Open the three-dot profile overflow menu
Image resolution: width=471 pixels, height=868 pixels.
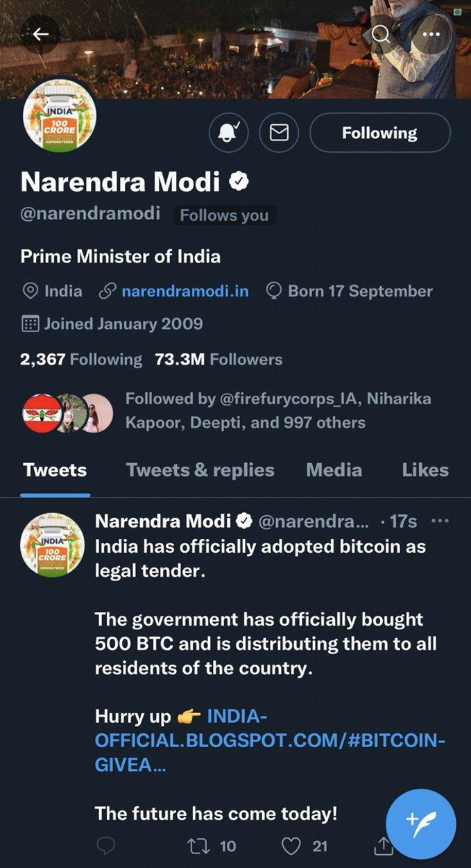point(431,34)
